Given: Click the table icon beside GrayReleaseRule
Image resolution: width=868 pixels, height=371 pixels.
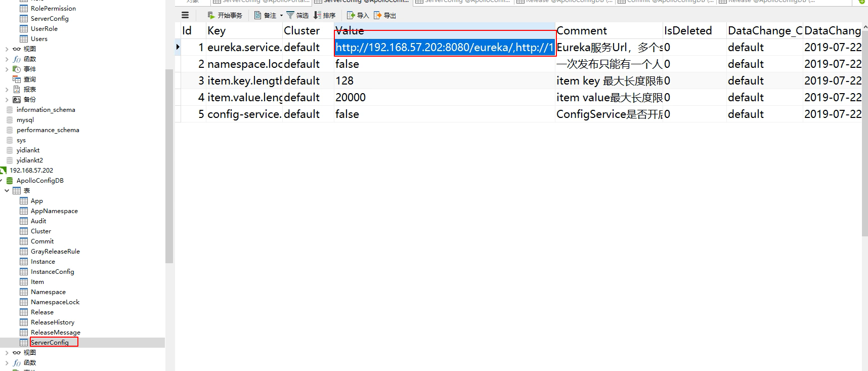Looking at the screenshot, I should click(x=24, y=251).
